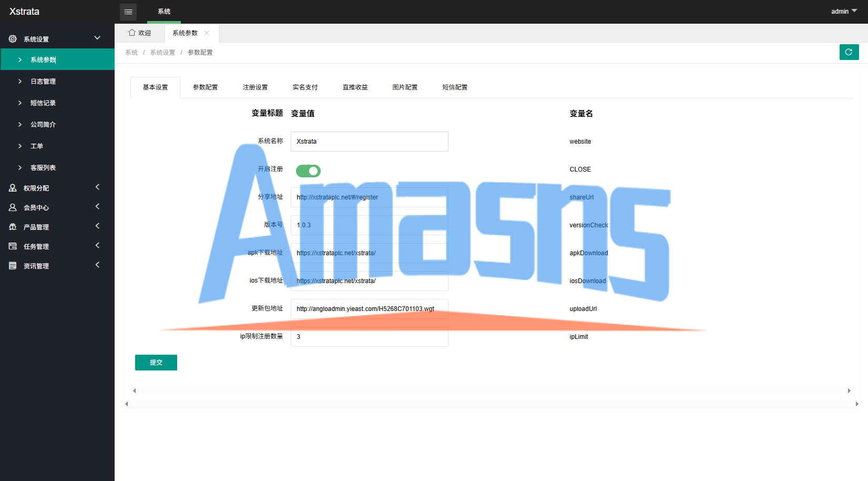Expand the 任务管理 sidebar menu
This screenshot has height=481, width=868.
click(x=97, y=245)
